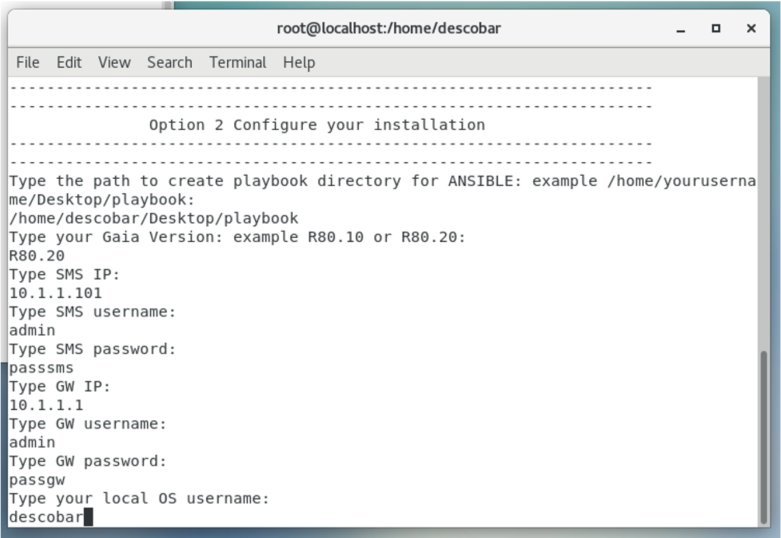This screenshot has height=538, width=781.
Task: Click the passgw password line
Action: [37, 480]
